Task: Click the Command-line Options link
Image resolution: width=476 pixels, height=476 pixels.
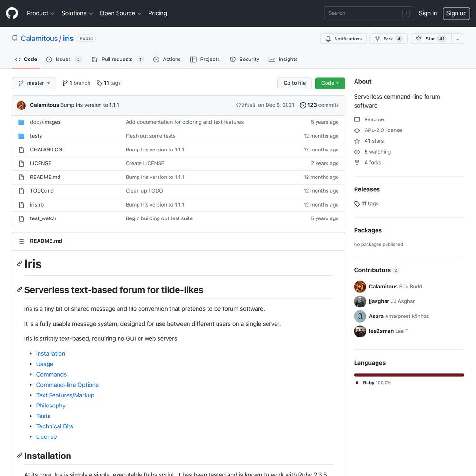Action: point(68,385)
